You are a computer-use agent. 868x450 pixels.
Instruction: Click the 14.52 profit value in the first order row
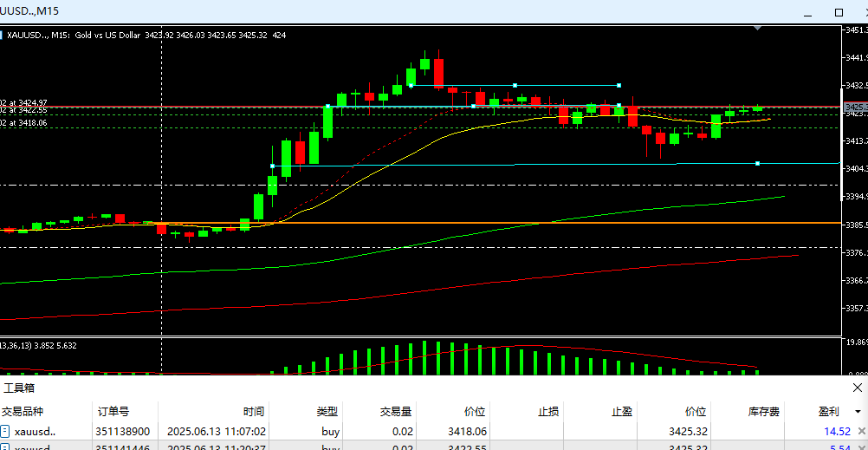pos(837,431)
